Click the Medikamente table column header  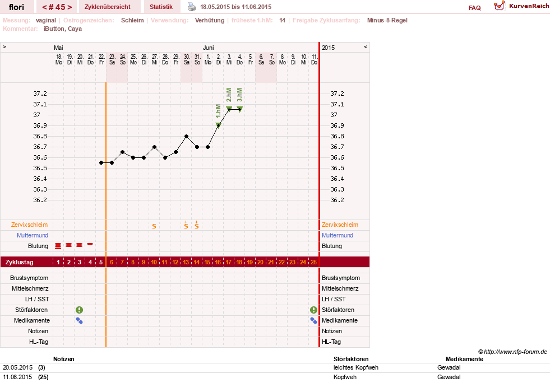point(464,359)
